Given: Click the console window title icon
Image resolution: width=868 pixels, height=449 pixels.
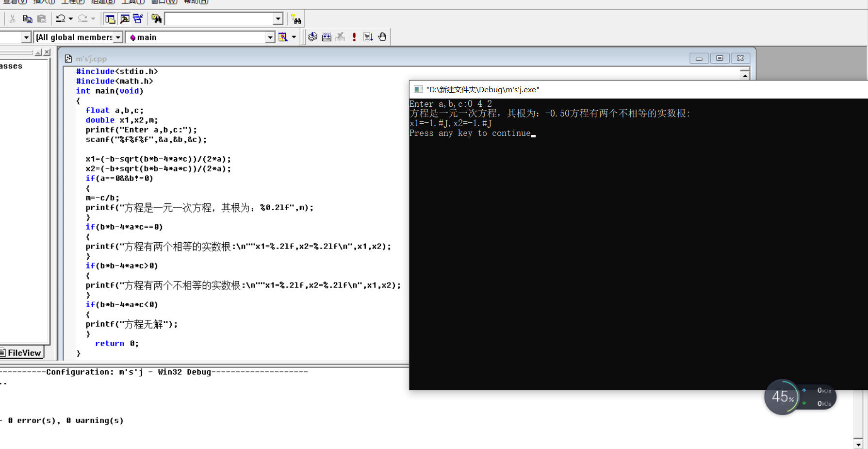Looking at the screenshot, I should tap(418, 89).
